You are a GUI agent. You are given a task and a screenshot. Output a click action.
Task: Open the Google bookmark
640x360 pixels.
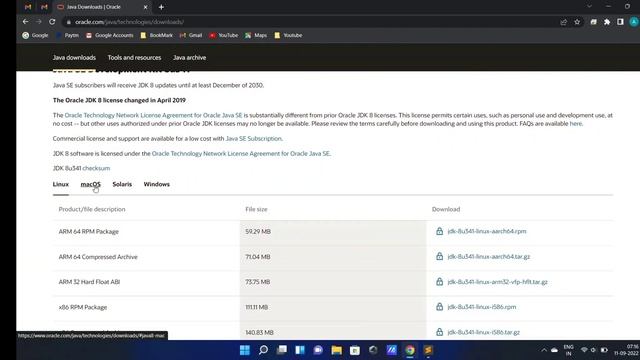click(35, 36)
